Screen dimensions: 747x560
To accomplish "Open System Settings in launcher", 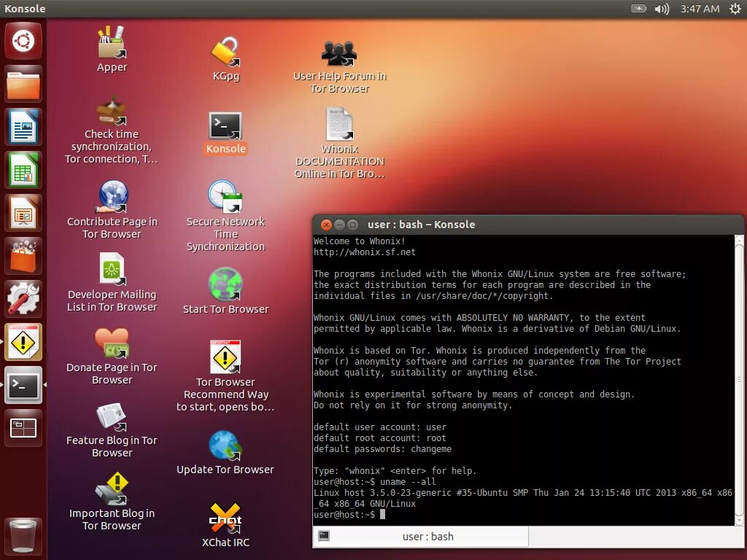I will (23, 299).
